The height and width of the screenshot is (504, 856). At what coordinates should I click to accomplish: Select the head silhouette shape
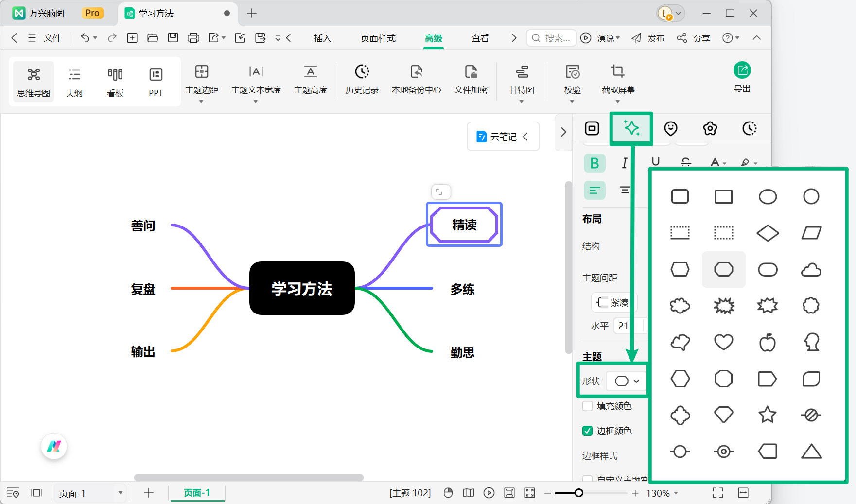[x=811, y=342]
